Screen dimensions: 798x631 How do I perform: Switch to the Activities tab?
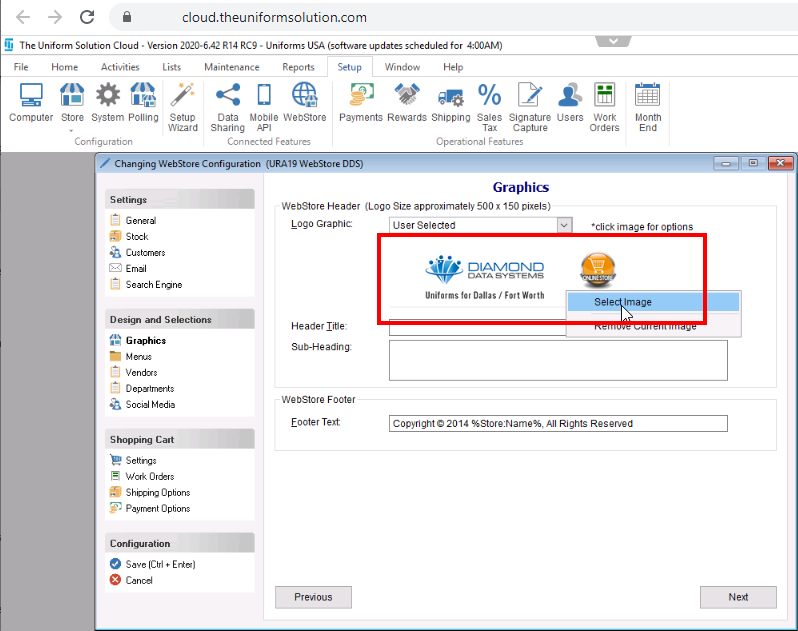pyautogui.click(x=120, y=67)
